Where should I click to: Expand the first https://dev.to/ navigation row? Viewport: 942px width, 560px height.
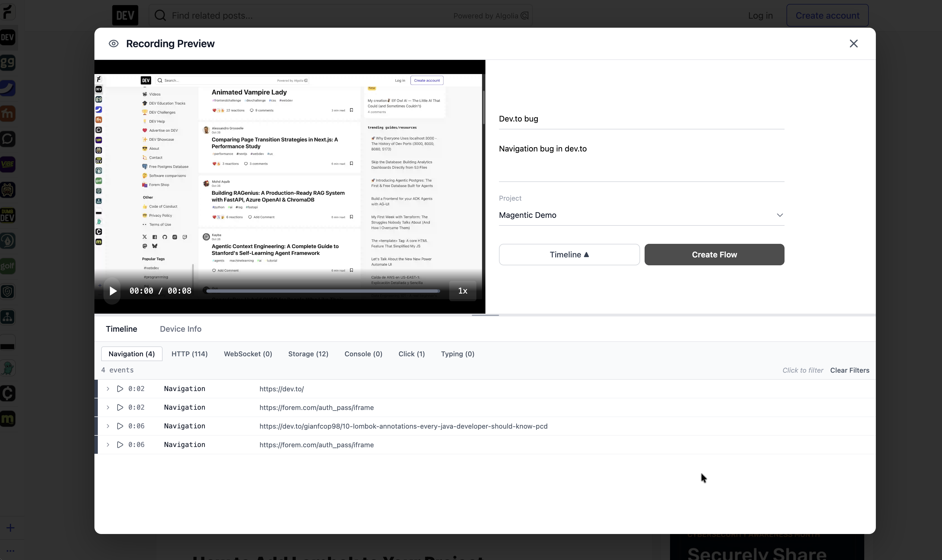tap(108, 389)
